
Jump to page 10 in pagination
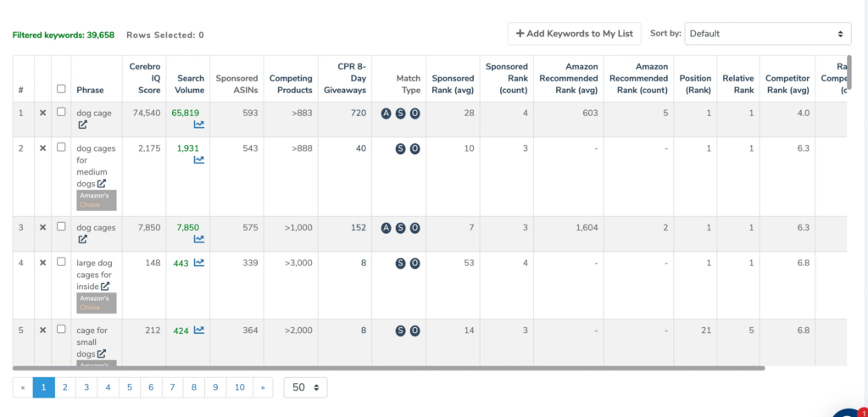tap(239, 387)
